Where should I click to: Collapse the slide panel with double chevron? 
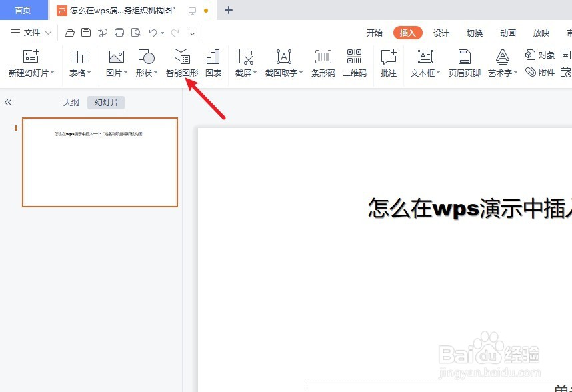point(8,103)
